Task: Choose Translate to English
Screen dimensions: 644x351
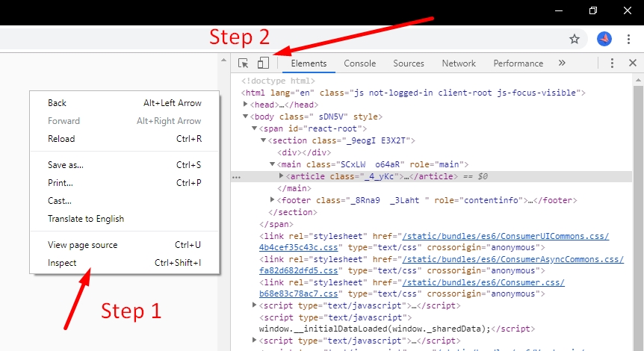Action: (125, 219)
